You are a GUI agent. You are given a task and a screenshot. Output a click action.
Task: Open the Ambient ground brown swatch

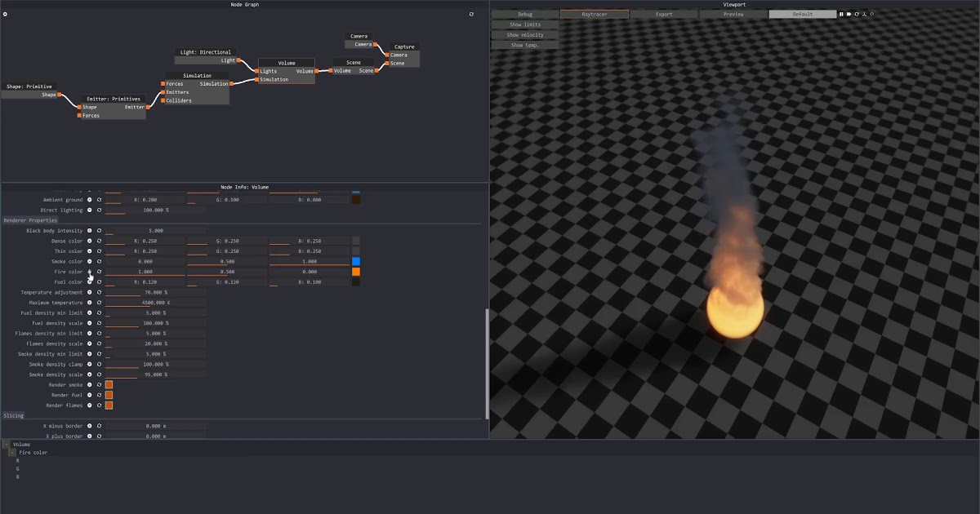[356, 199]
